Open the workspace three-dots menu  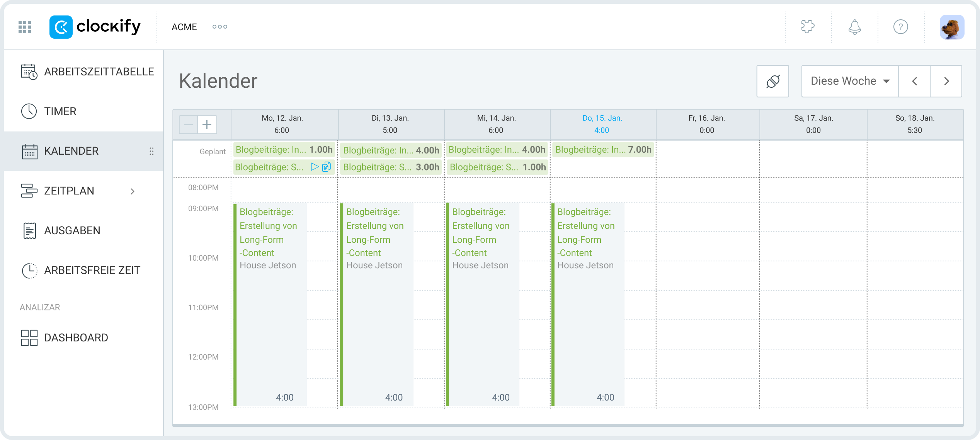click(x=220, y=27)
